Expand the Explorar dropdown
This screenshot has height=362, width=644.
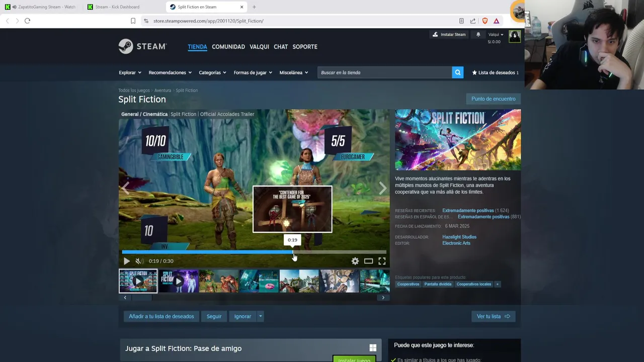(x=130, y=72)
